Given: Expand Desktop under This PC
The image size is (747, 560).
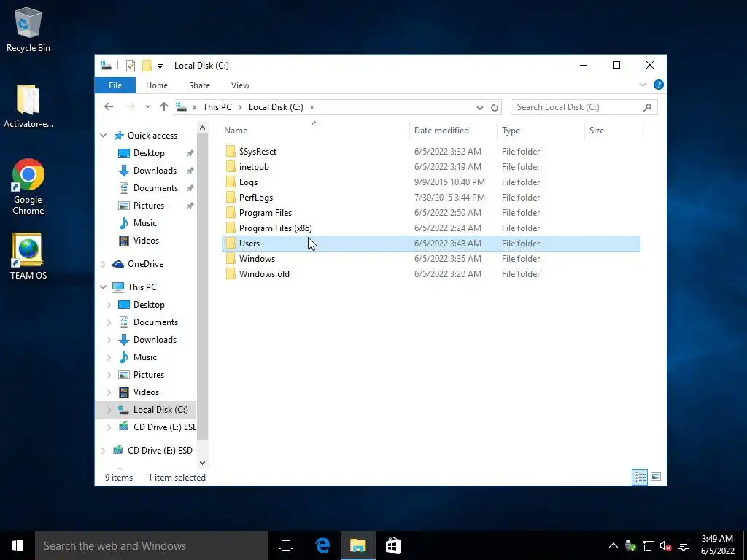Looking at the screenshot, I should tap(109, 305).
